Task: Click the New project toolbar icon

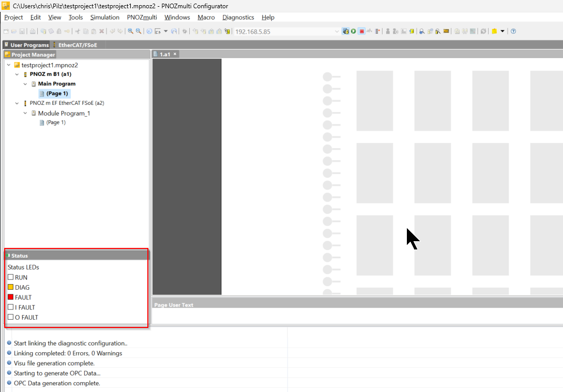Action: [6, 31]
